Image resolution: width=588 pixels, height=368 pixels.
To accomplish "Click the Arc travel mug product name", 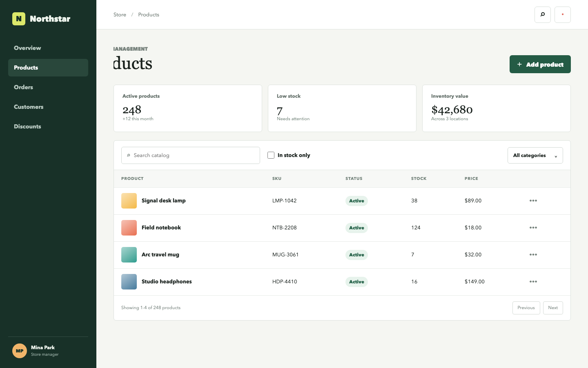I will (160, 255).
